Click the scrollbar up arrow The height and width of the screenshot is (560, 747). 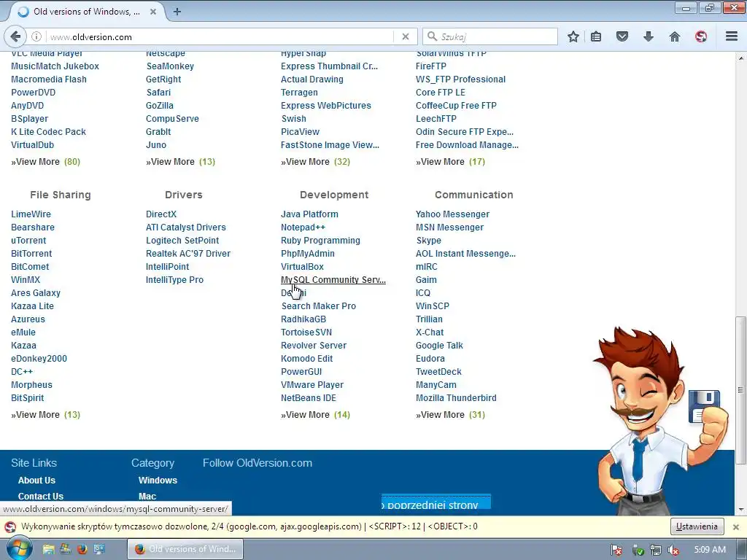tap(741, 57)
